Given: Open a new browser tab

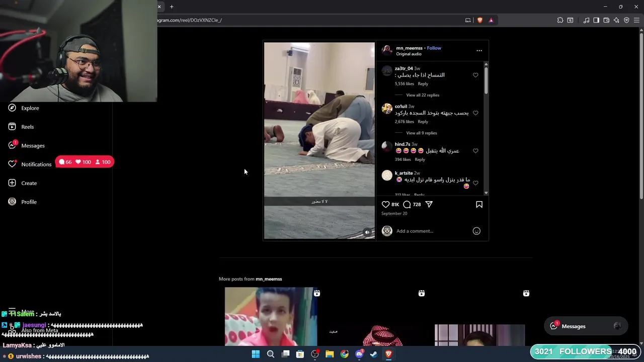Looking at the screenshot, I should pyautogui.click(x=172, y=7).
